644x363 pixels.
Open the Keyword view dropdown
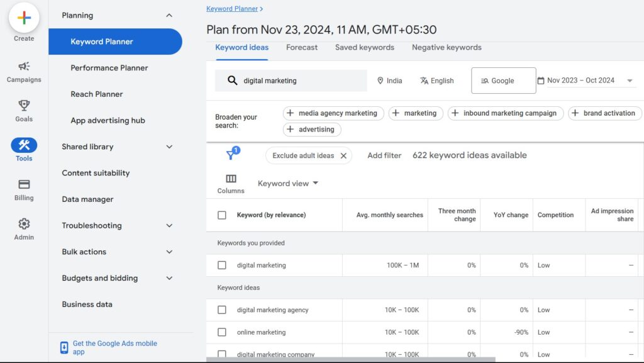288,183
